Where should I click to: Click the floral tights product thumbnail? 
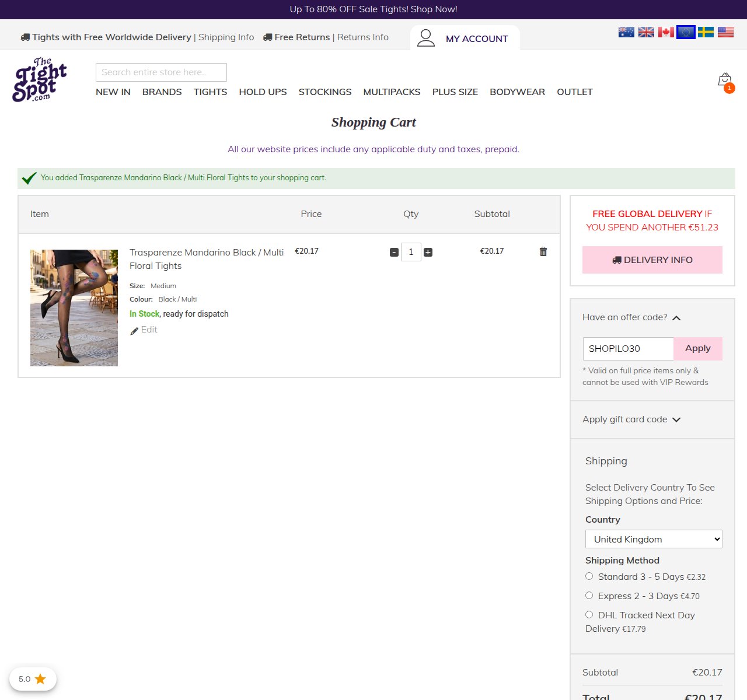click(74, 308)
